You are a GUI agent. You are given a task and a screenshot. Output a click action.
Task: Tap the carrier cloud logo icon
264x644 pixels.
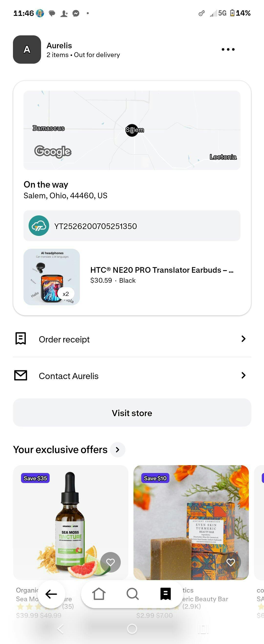(x=39, y=226)
